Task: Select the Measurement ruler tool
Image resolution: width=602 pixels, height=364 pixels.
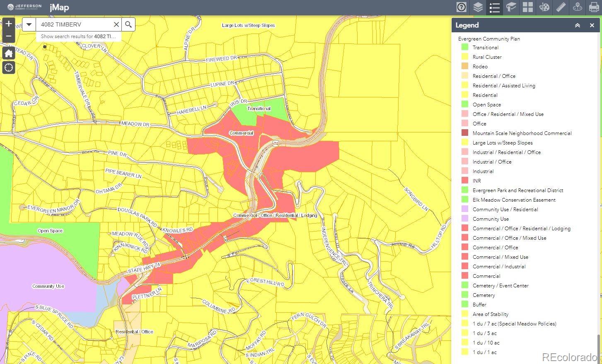Action: pos(561,7)
